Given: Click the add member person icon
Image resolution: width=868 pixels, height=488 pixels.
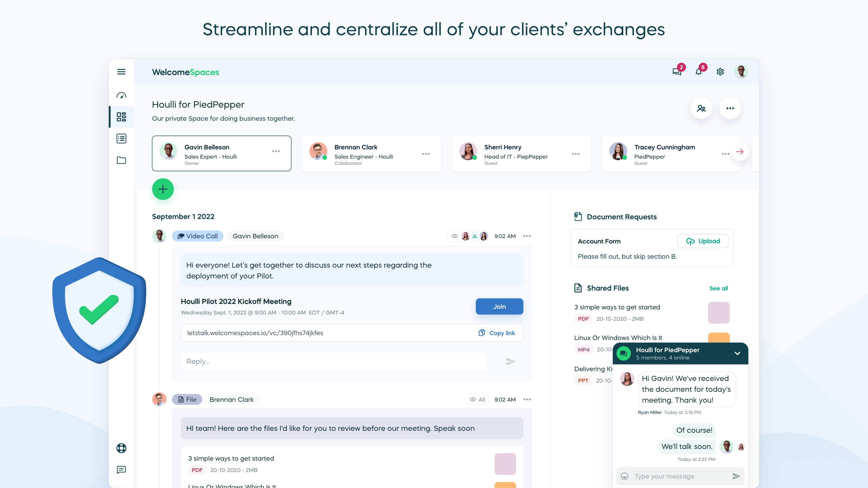Looking at the screenshot, I should [x=701, y=108].
